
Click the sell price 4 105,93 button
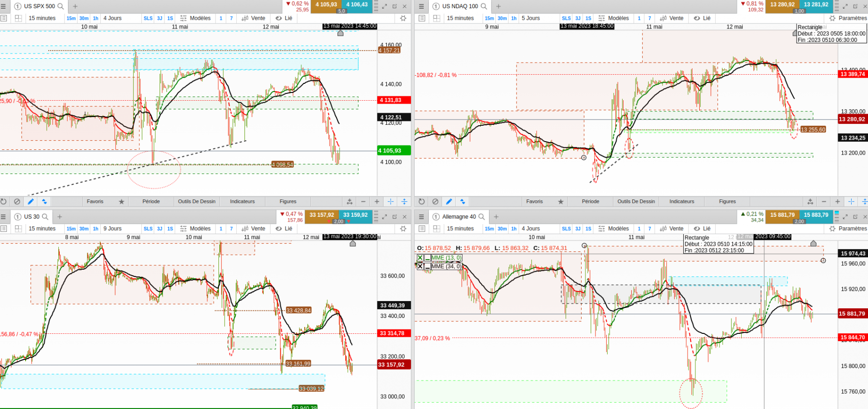click(x=326, y=5)
